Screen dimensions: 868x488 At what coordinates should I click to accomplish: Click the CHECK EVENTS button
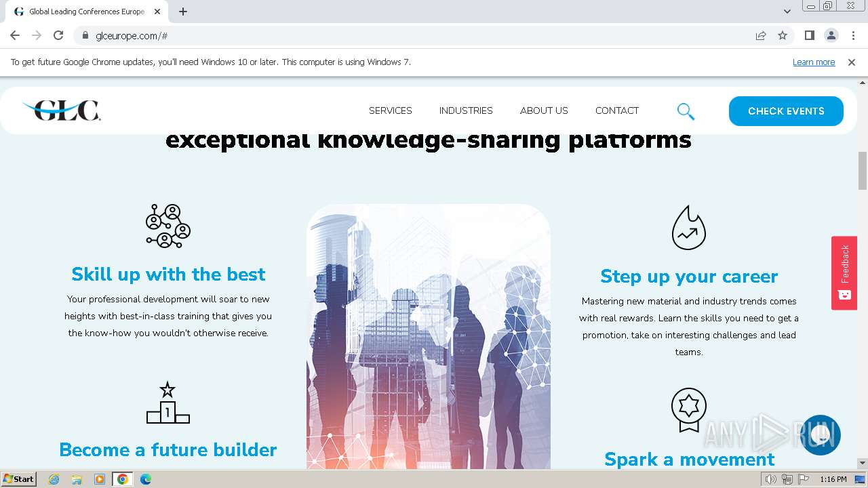(786, 111)
